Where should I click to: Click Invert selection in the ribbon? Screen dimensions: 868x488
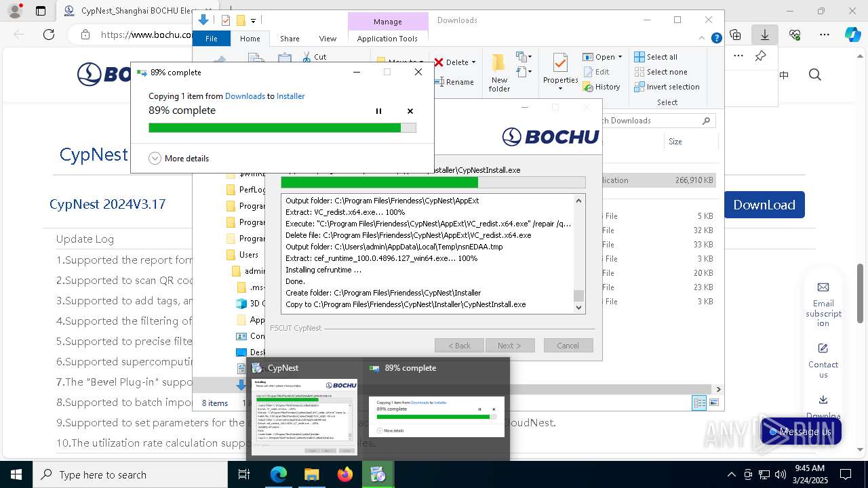(667, 87)
